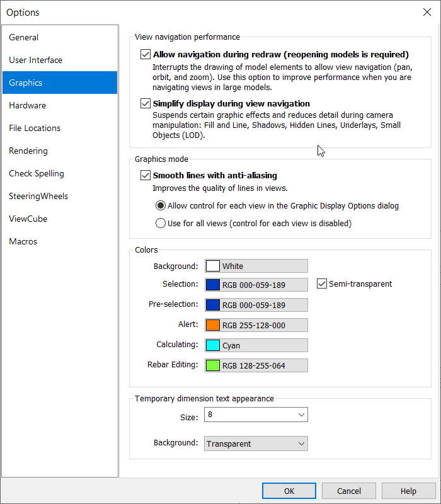Image resolution: width=441 pixels, height=504 pixels.
Task: Pick a new Selection color
Action: tap(256, 285)
